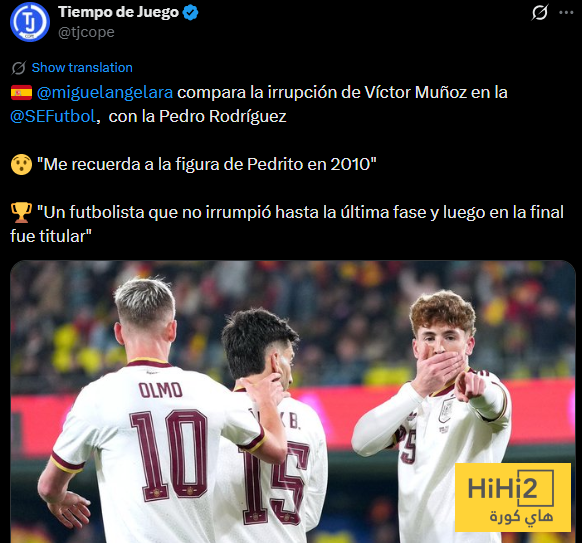The width and height of the screenshot is (582, 543).
Task: Click the trophy emoji
Action: [x=21, y=212]
